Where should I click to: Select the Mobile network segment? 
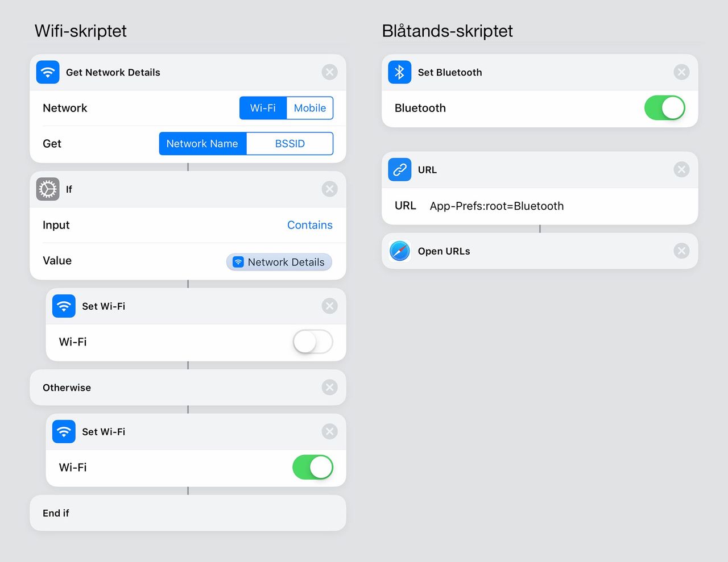click(x=310, y=108)
